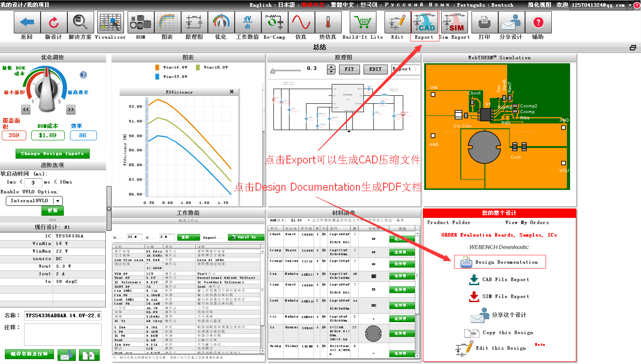The height and width of the screenshot is (364, 641).
Task: Switch language to Deutsch
Action: coord(502,5)
